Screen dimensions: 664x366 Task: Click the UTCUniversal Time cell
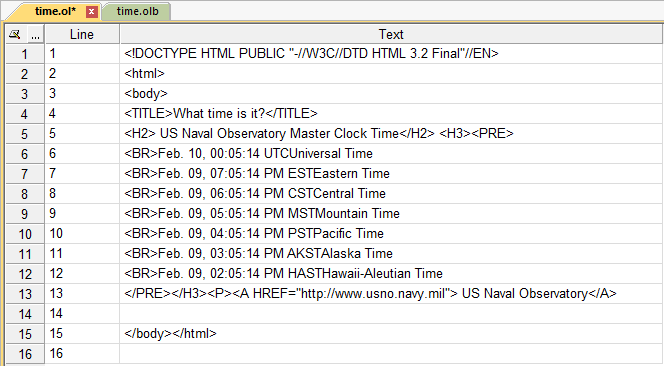coord(391,154)
